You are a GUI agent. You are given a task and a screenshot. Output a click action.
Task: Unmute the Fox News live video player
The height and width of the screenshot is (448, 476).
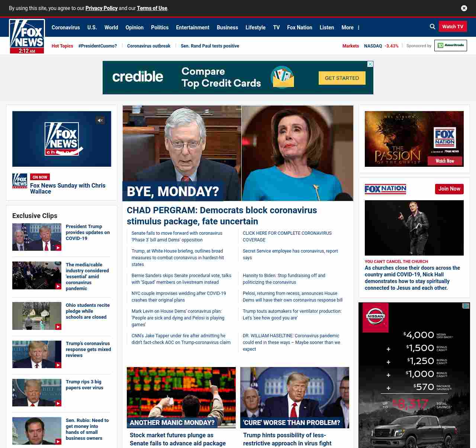tap(100, 120)
